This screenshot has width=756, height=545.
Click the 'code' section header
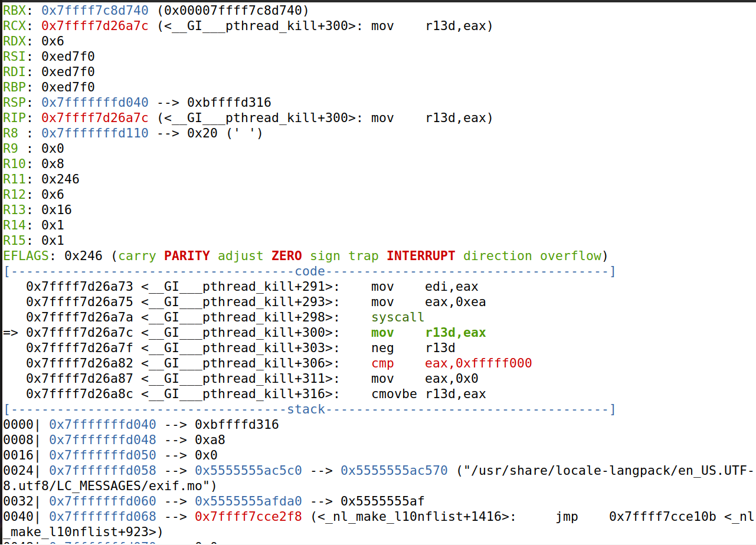310,271
